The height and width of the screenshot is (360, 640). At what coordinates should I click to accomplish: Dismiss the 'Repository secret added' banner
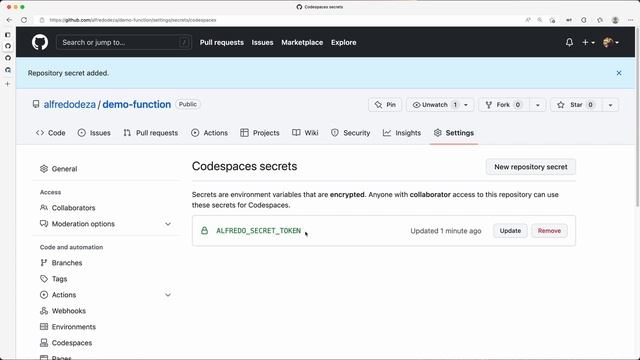coord(619,73)
